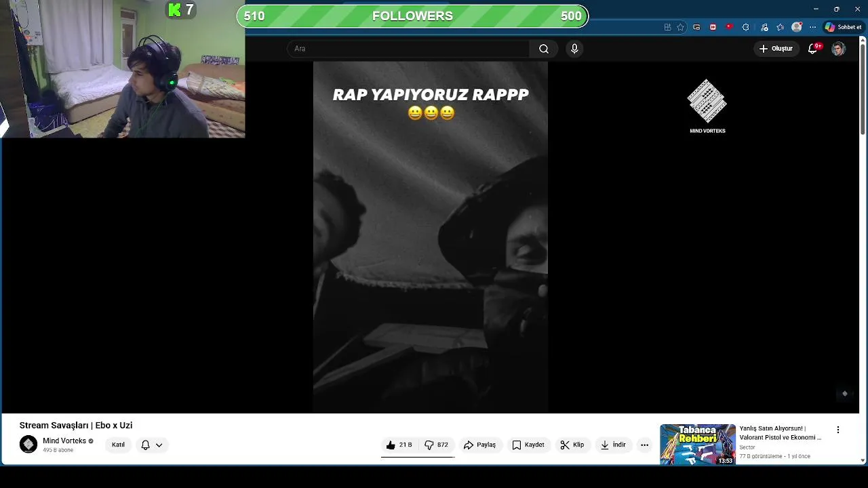Screen dimensions: 868x488
Task: Open Mind Vorteks channel name link
Action: (x=64, y=441)
